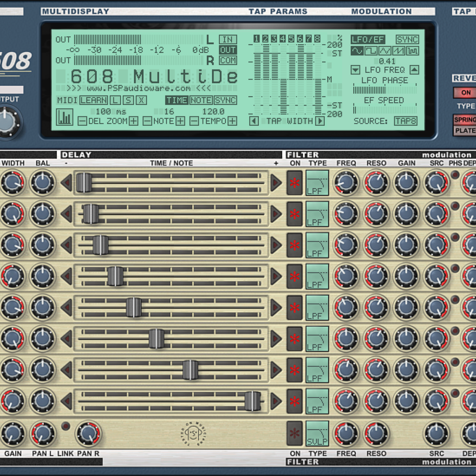Toggle the first tap's filter ON button
Screen dimensions: 476x476
pos(295,183)
